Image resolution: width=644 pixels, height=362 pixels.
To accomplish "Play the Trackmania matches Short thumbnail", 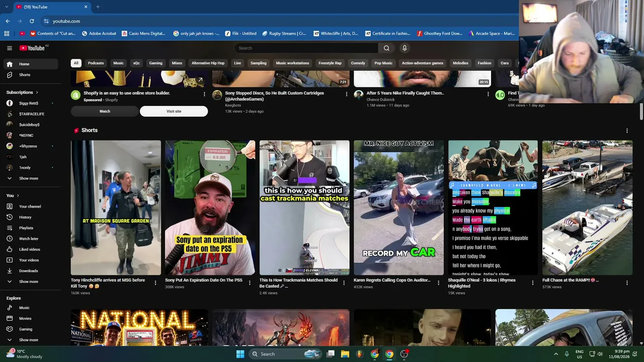I will click(304, 208).
